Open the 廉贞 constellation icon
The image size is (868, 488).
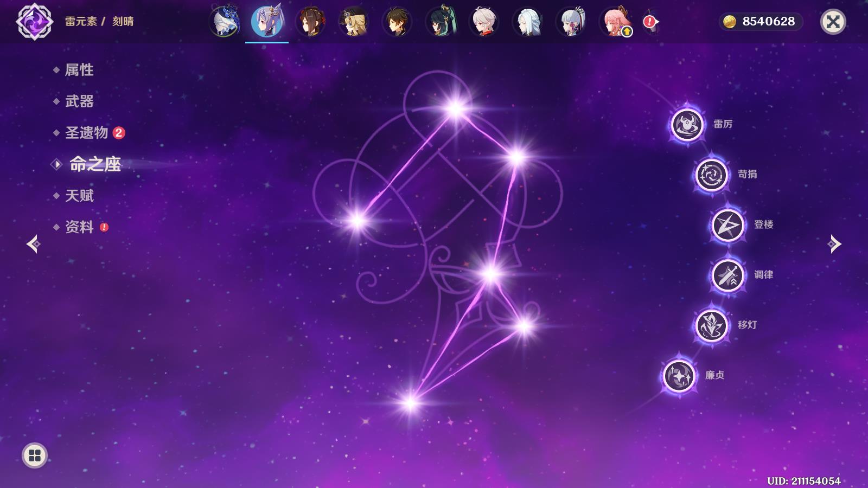679,375
